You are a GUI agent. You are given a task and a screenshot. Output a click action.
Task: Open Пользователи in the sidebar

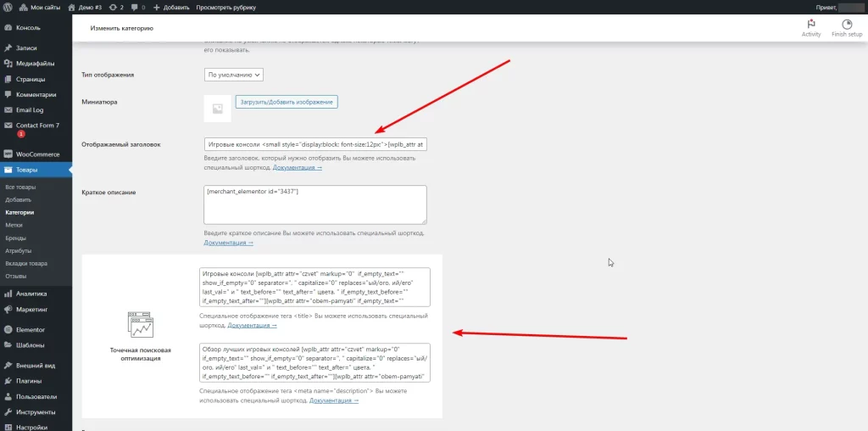36,397
